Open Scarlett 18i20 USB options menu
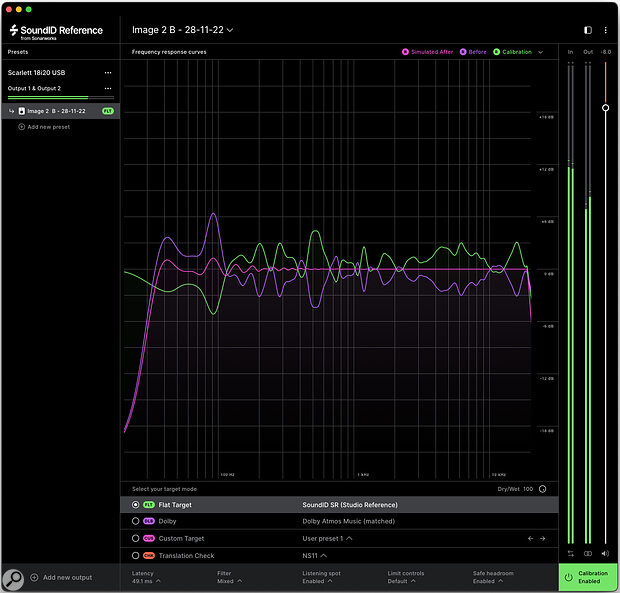Screen dimensions: 620x593 pos(108,73)
